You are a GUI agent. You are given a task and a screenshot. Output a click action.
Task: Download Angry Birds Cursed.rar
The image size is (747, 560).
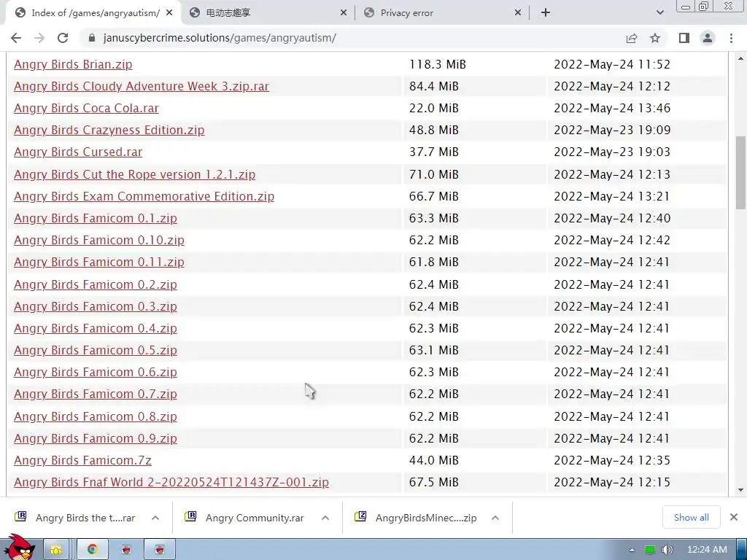tap(78, 152)
